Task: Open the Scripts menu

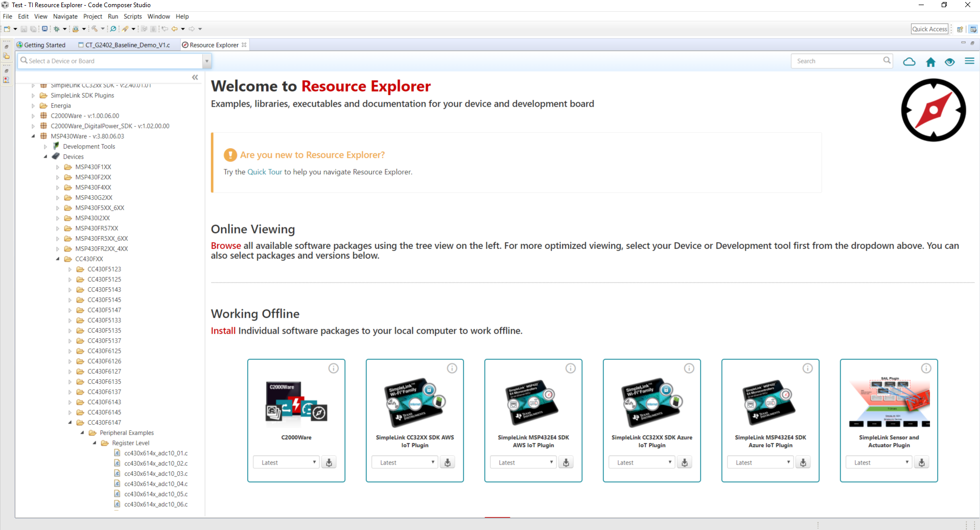Action: point(132,16)
